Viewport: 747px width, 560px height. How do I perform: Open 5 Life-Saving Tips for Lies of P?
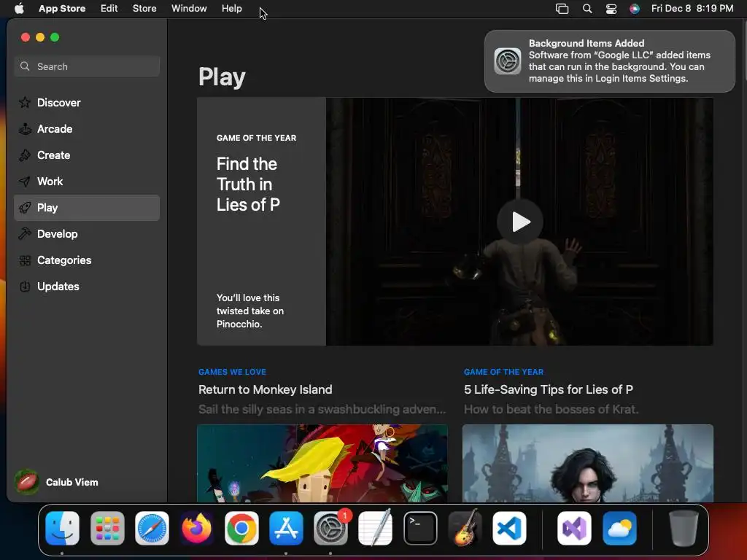point(549,389)
